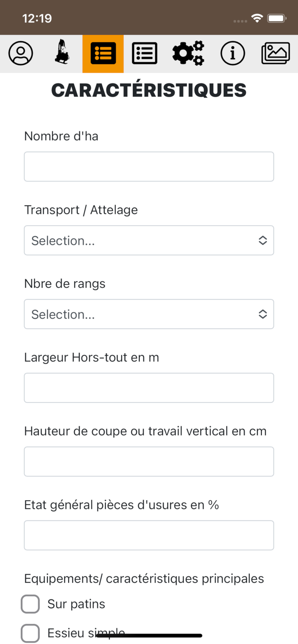The width and height of the screenshot is (298, 644).
Task: Tap the Sur patins label text
Action: point(76,604)
